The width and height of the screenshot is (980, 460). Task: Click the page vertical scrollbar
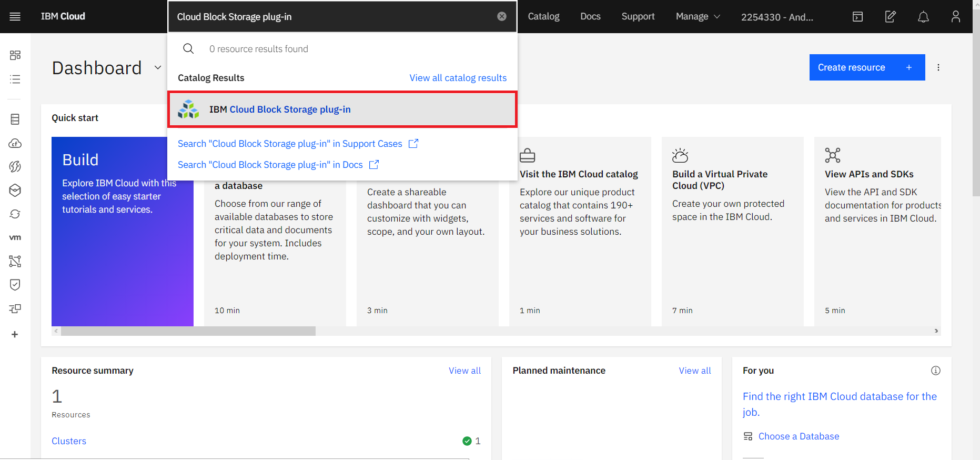pos(976,103)
